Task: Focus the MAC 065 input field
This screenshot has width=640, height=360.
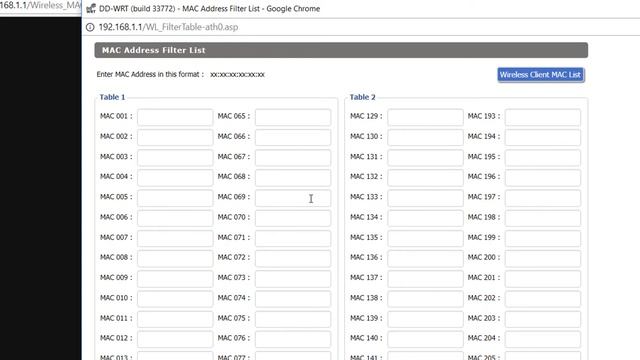Action: coord(293,117)
